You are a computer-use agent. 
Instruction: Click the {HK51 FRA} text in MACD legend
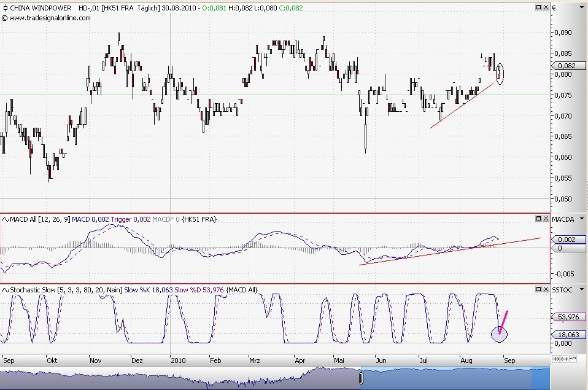click(x=199, y=219)
